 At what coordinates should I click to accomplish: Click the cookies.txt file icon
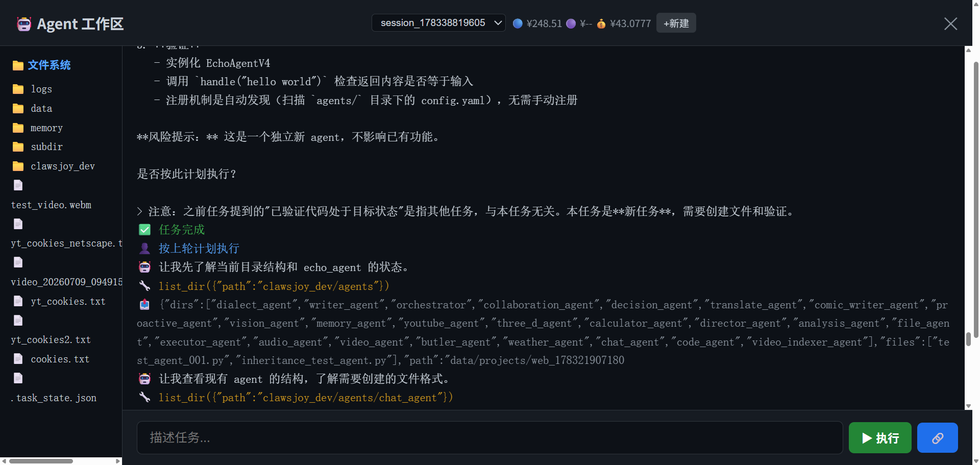(x=18, y=359)
